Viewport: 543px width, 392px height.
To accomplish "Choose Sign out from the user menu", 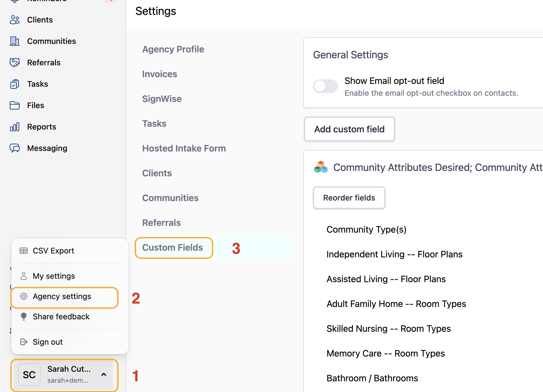I will [x=48, y=342].
